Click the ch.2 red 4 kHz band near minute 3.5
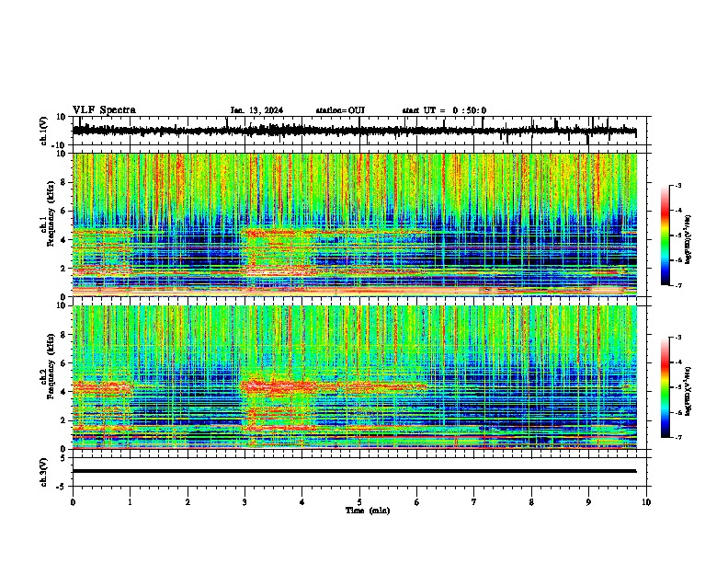The image size is (728, 563). point(279,386)
